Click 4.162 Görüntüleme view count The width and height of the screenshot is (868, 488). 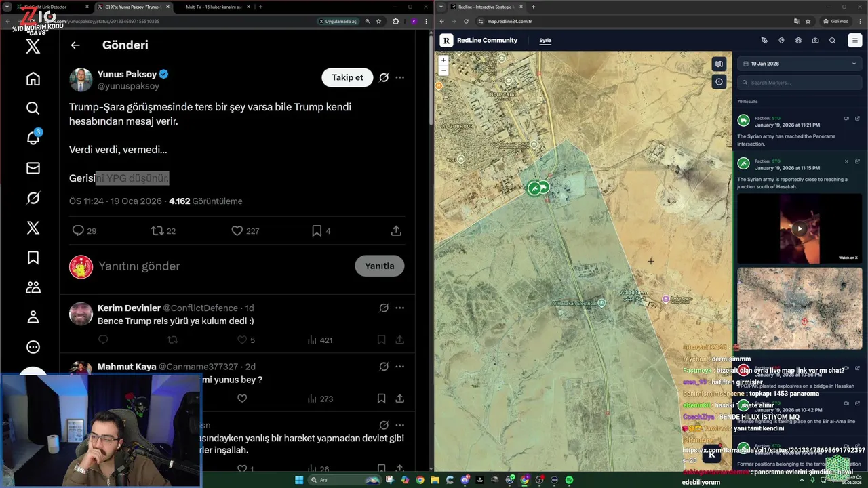pos(205,201)
